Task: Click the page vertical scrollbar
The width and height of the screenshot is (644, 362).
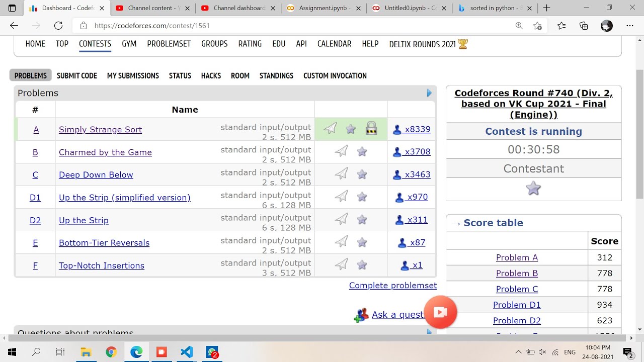Action: coord(640,134)
